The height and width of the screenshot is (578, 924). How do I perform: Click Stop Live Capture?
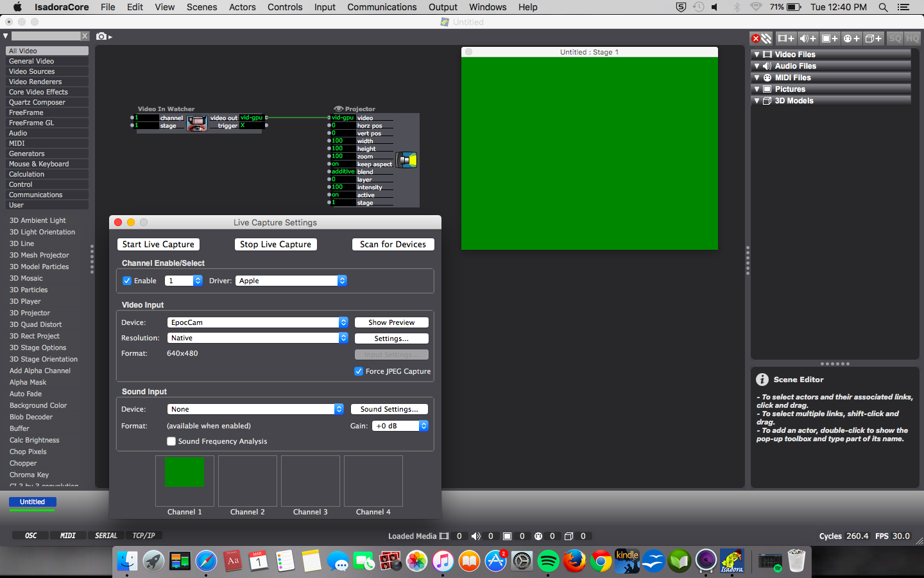tap(275, 244)
